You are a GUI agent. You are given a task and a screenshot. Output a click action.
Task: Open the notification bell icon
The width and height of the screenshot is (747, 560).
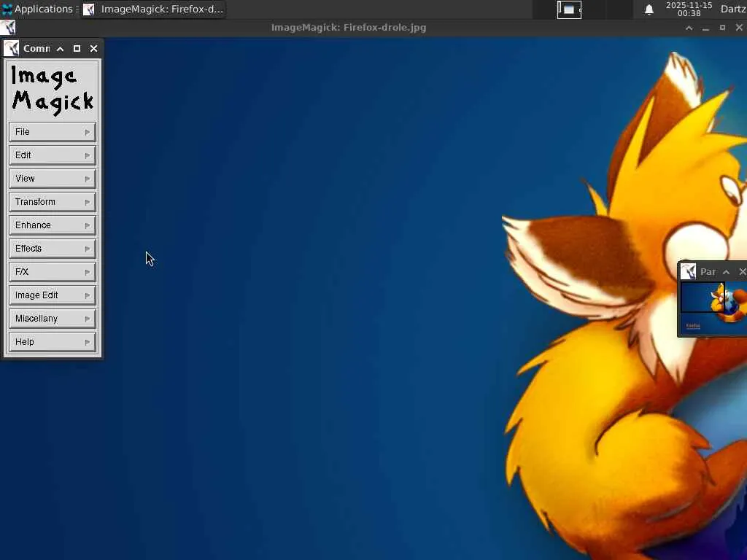point(649,9)
